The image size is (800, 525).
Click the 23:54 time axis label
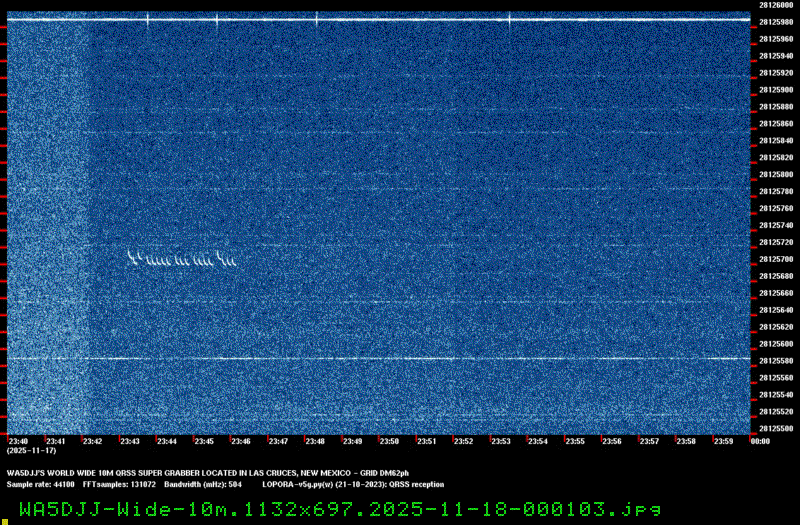(x=538, y=441)
